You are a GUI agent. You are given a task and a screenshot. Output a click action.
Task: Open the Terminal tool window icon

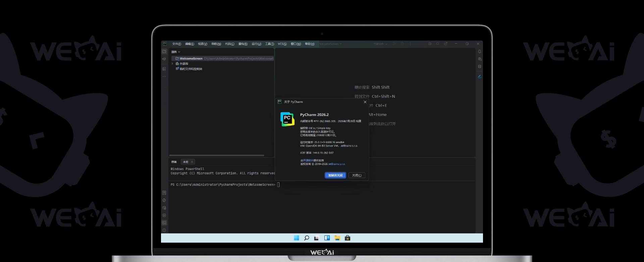164,223
